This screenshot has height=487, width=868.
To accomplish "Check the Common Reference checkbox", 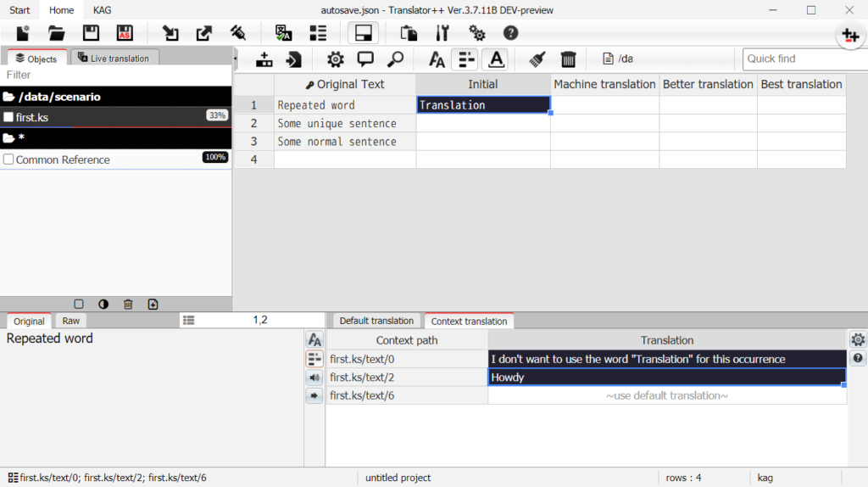I will click(x=8, y=160).
